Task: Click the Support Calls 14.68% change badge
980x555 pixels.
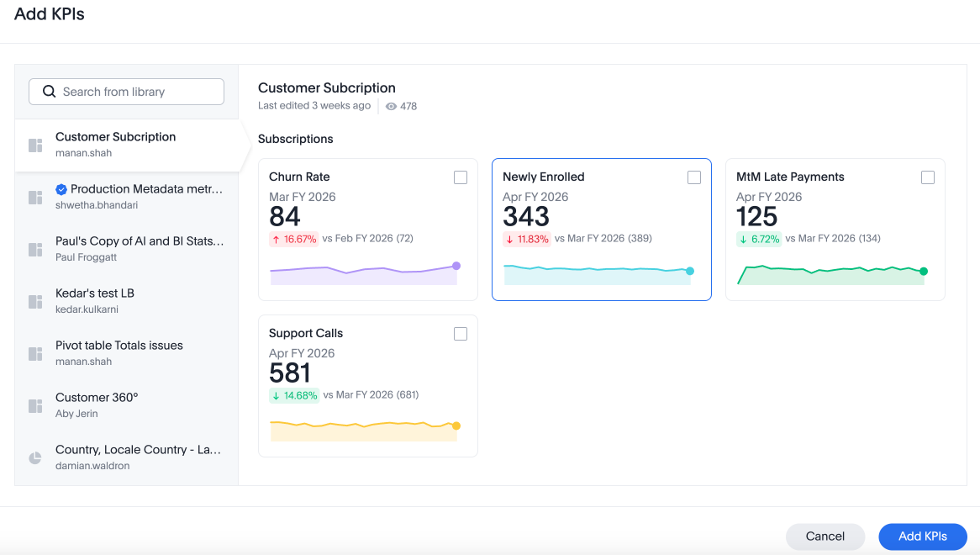Action: point(294,395)
